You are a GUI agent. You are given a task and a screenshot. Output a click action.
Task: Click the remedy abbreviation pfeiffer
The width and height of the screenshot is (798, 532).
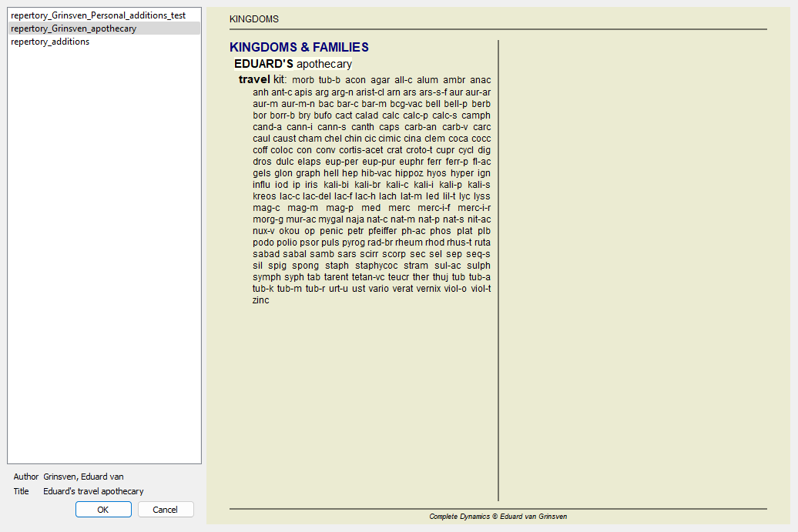coord(382,231)
